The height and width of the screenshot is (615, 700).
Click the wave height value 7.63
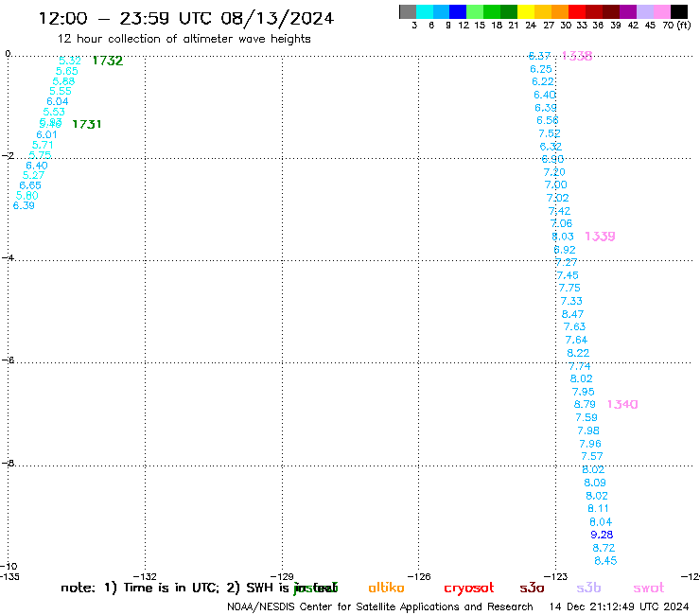pos(574,327)
